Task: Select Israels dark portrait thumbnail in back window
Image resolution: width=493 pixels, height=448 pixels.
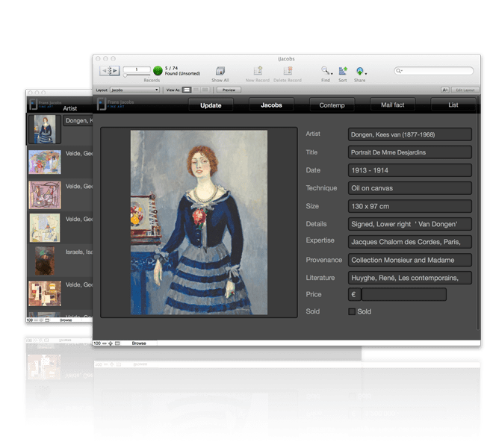Action: 45,261
